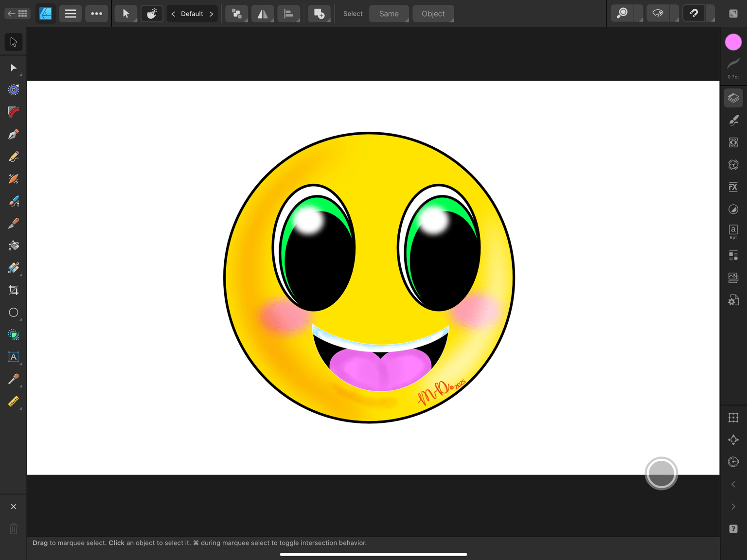This screenshot has width=747, height=560.
Task: Return to the document gallery
Action: tap(18, 14)
